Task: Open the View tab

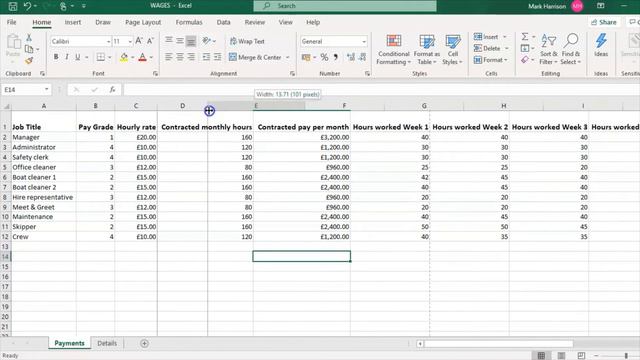Action: point(285,22)
